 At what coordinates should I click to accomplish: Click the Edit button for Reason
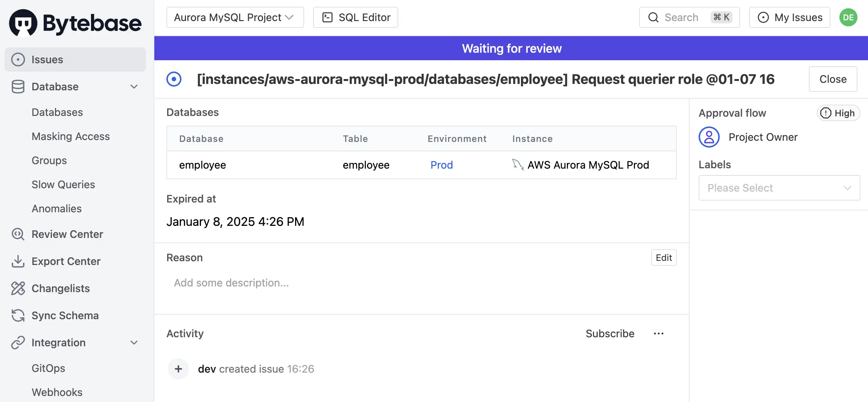[664, 257]
